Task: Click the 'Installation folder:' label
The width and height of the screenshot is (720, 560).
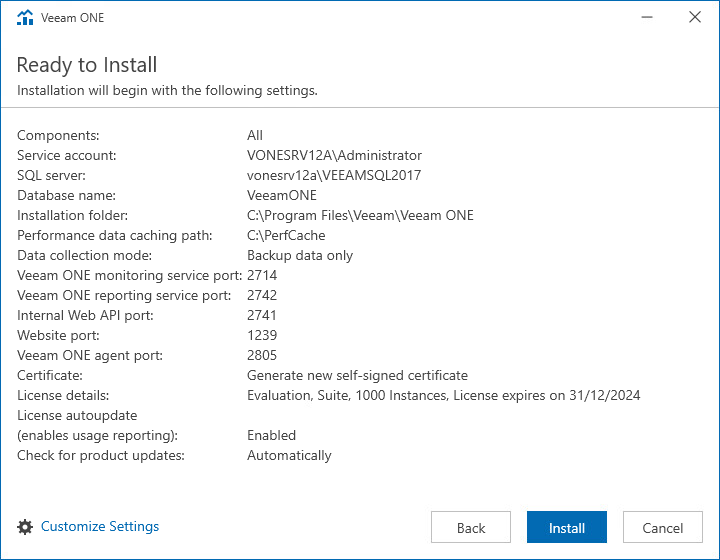Action: (73, 215)
